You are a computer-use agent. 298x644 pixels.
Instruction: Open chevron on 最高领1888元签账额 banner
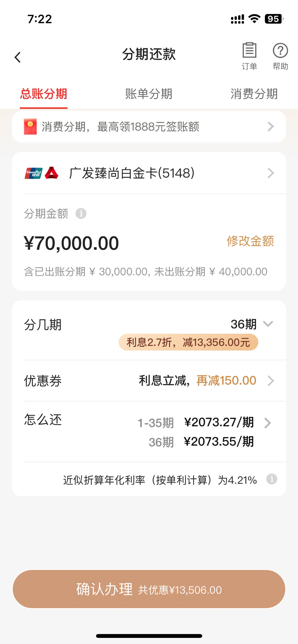[271, 127]
